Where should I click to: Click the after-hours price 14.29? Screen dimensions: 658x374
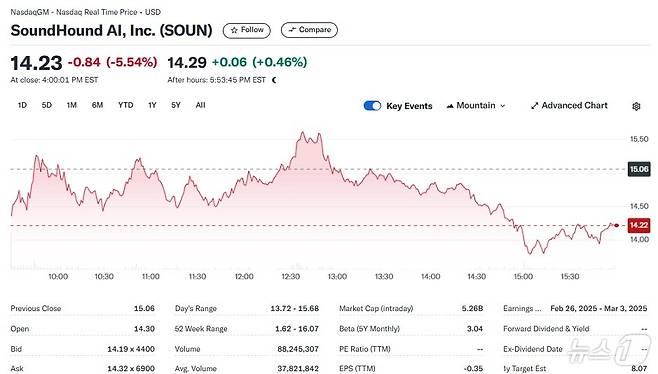click(187, 63)
